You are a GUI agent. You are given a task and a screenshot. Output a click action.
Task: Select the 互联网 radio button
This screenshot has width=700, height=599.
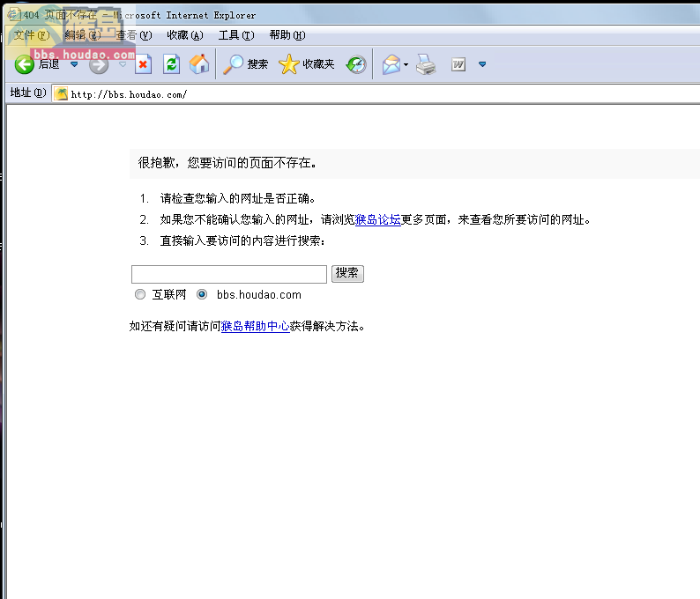[x=140, y=294]
